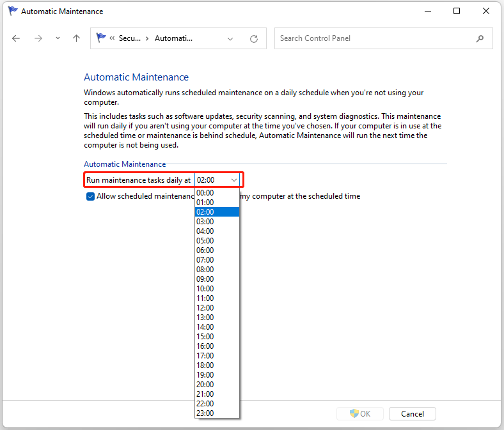Collapse the maintenance time combo box showing 02:00
The width and height of the screenshot is (504, 430).
click(x=217, y=180)
